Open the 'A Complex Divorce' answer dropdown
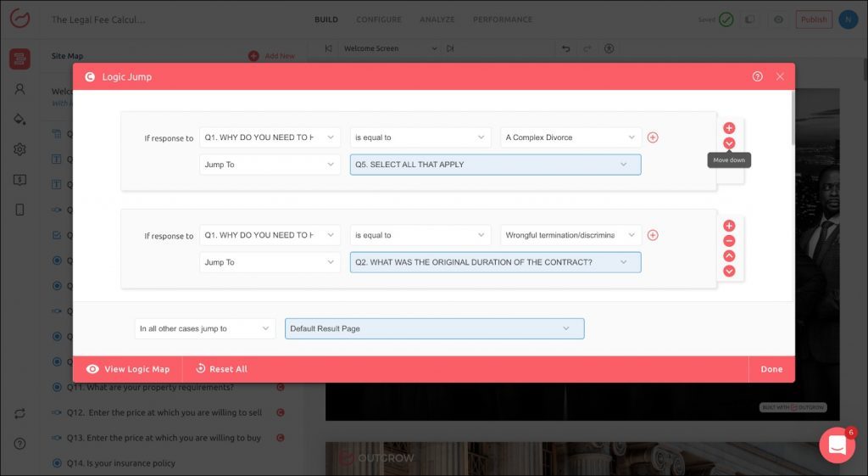The width and height of the screenshot is (868, 476). [572, 137]
